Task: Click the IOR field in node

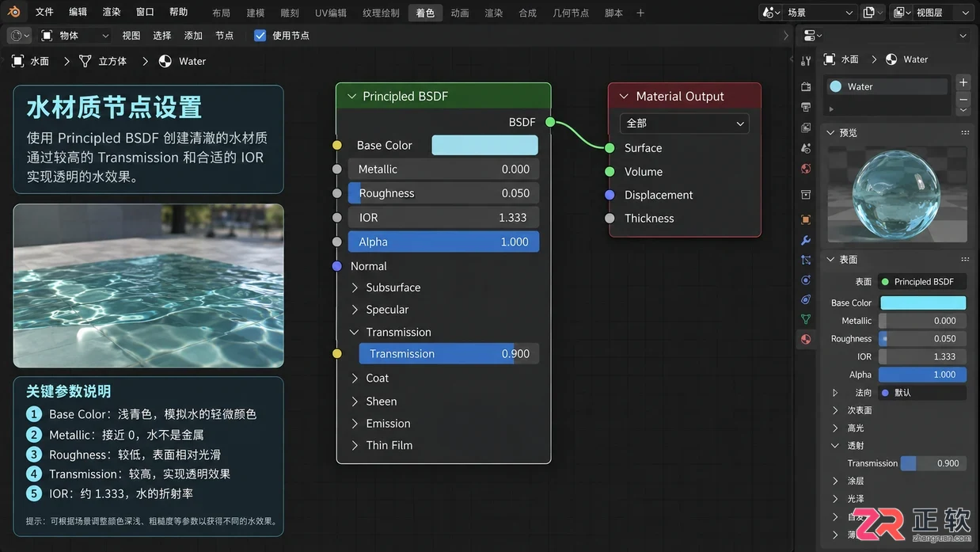Action: coord(443,218)
